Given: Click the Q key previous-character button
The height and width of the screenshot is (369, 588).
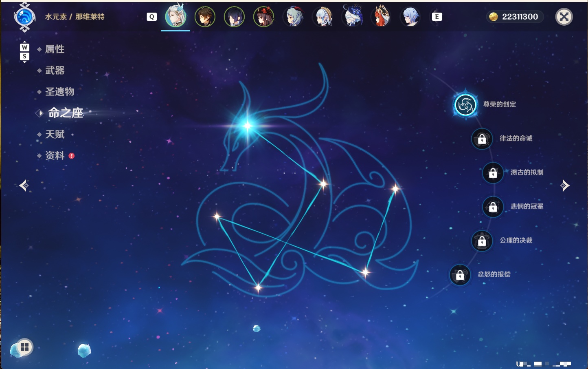Looking at the screenshot, I should click(151, 17).
